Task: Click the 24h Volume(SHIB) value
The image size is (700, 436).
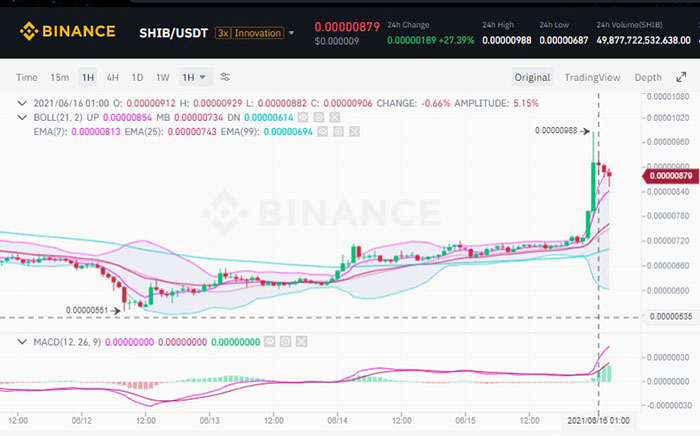Action: [x=643, y=41]
